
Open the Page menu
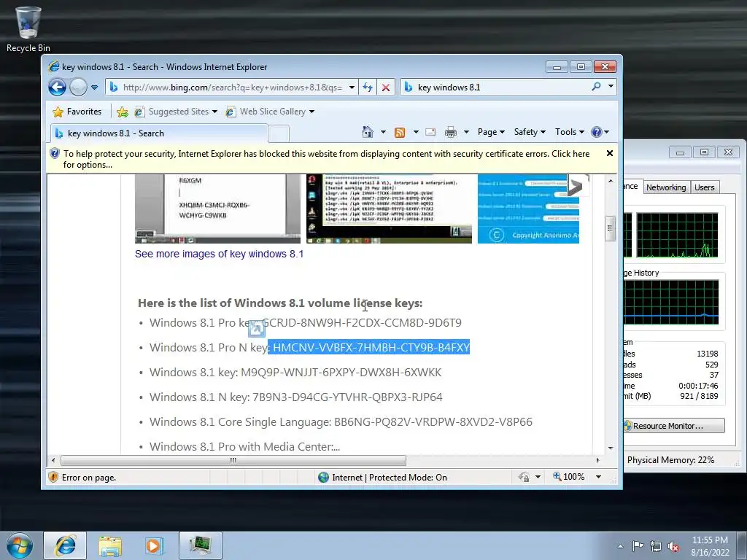491,132
